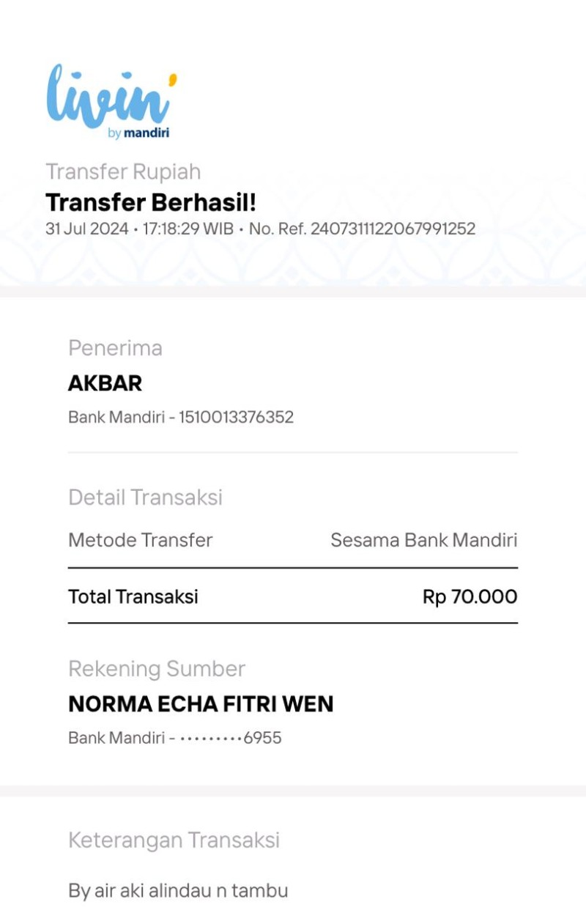Select sender name NORMA ECHA FITRI WEN
The height and width of the screenshot is (924, 586).
(x=201, y=704)
